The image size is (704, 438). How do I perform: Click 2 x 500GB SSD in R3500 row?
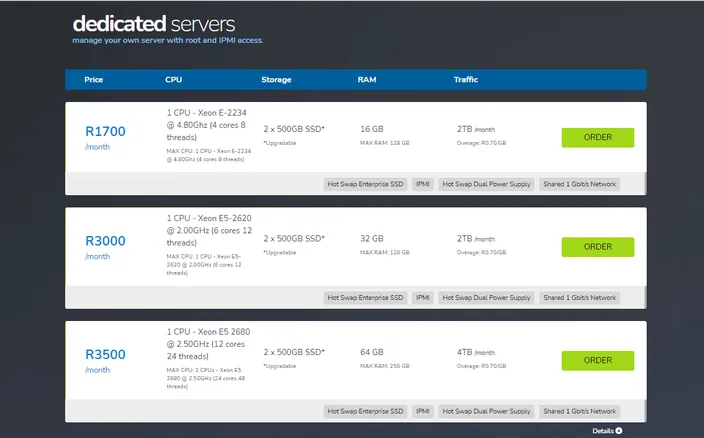pos(294,352)
